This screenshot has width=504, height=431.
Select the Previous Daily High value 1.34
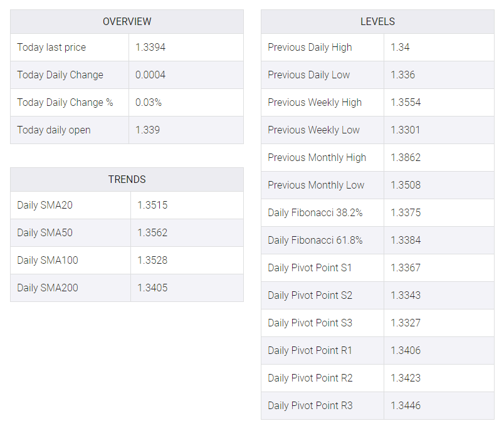tap(400, 47)
